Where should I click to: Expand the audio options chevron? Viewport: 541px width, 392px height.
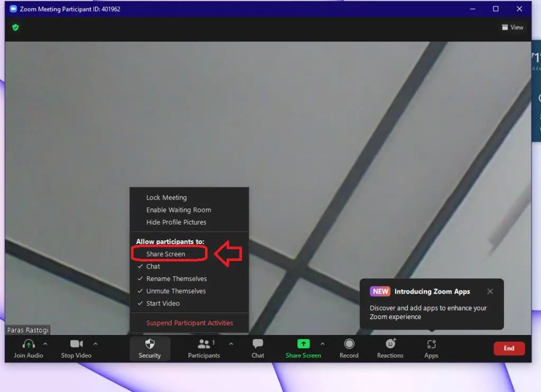(45, 344)
